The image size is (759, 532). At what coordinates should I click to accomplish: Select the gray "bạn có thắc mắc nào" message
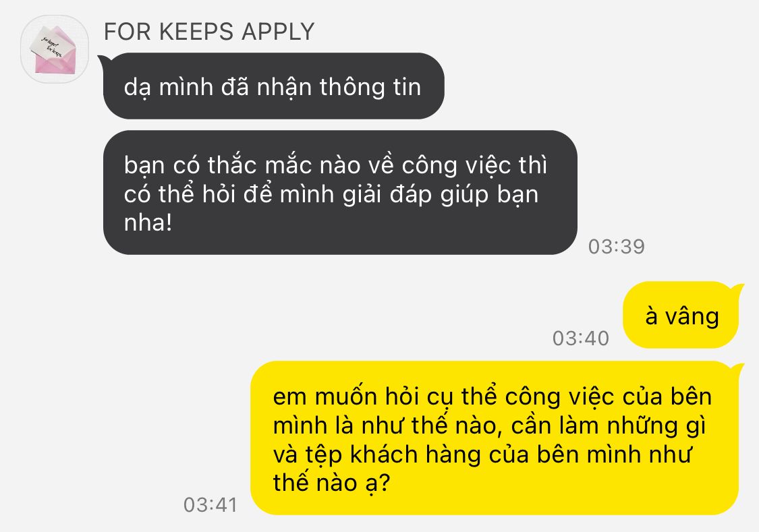(340, 192)
